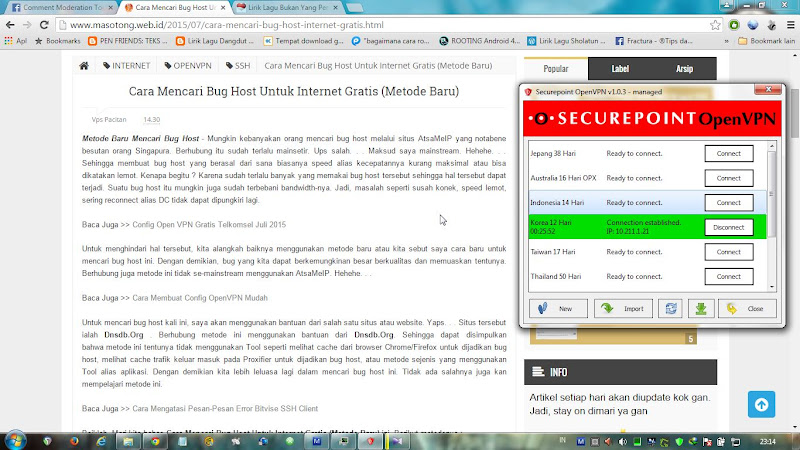Open the Bookmarks folder in bookmarks bar
800x450 pixels.
[58, 41]
